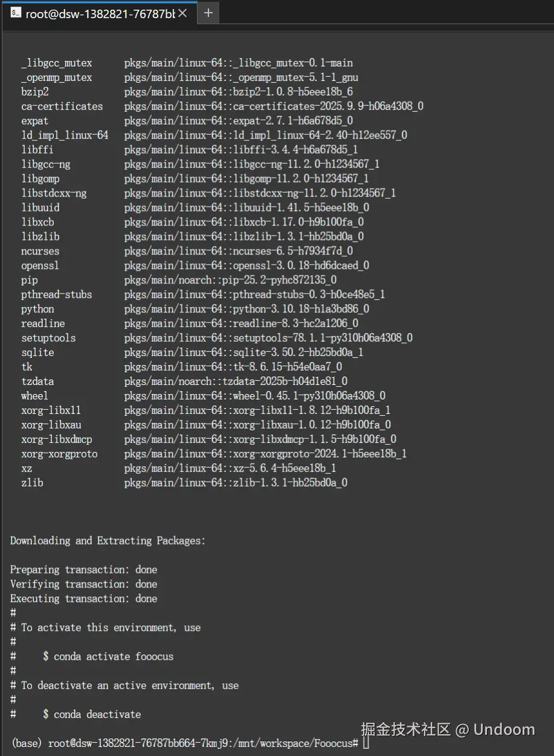The height and width of the screenshot is (756, 554).
Task: Click the "Executing transaction: done" line
Action: pos(83,599)
